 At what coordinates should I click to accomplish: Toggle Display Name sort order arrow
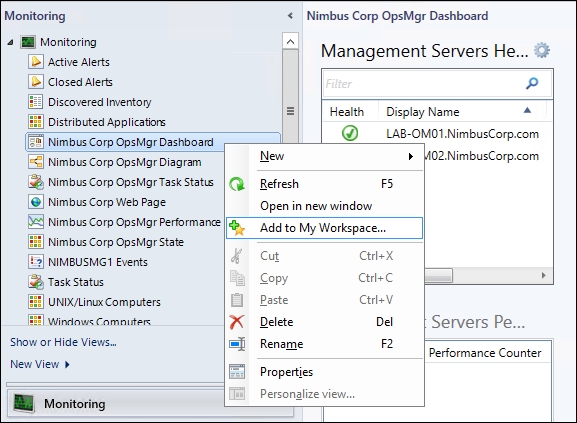coord(527,110)
